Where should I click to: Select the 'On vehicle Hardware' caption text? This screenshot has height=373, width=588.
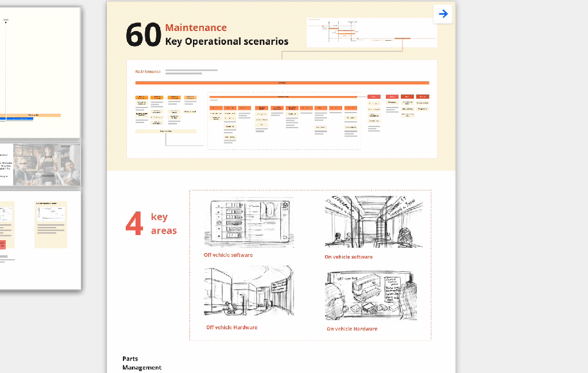352,329
